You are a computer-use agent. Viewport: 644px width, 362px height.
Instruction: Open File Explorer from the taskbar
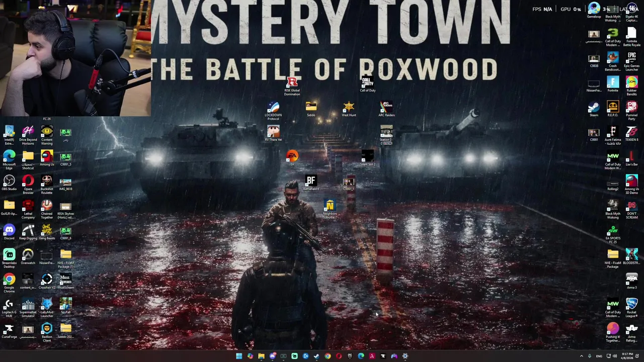click(x=261, y=356)
